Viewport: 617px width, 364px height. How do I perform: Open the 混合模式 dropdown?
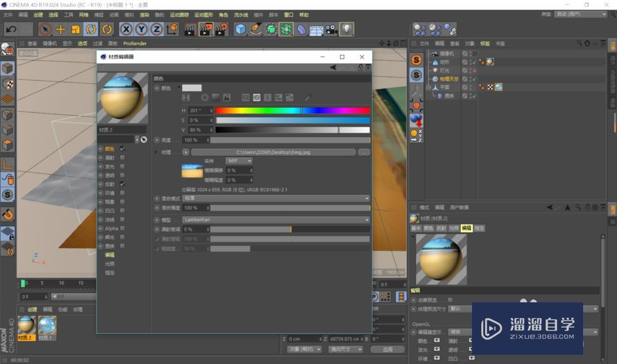tap(276, 198)
